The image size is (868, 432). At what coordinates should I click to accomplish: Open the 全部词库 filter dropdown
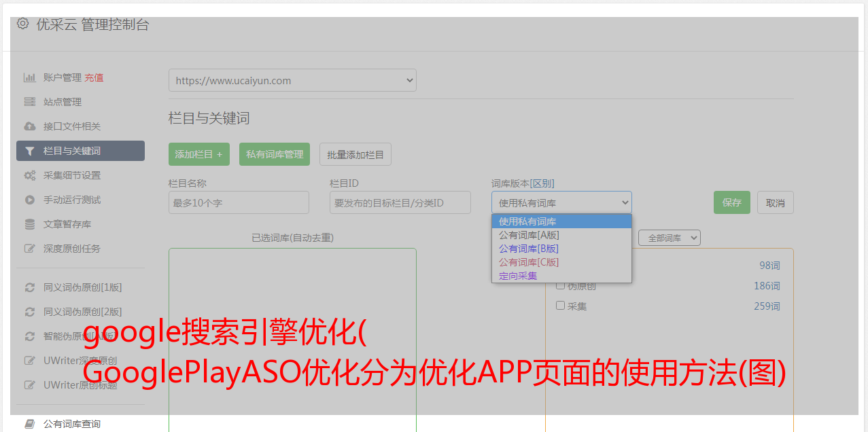coord(670,238)
